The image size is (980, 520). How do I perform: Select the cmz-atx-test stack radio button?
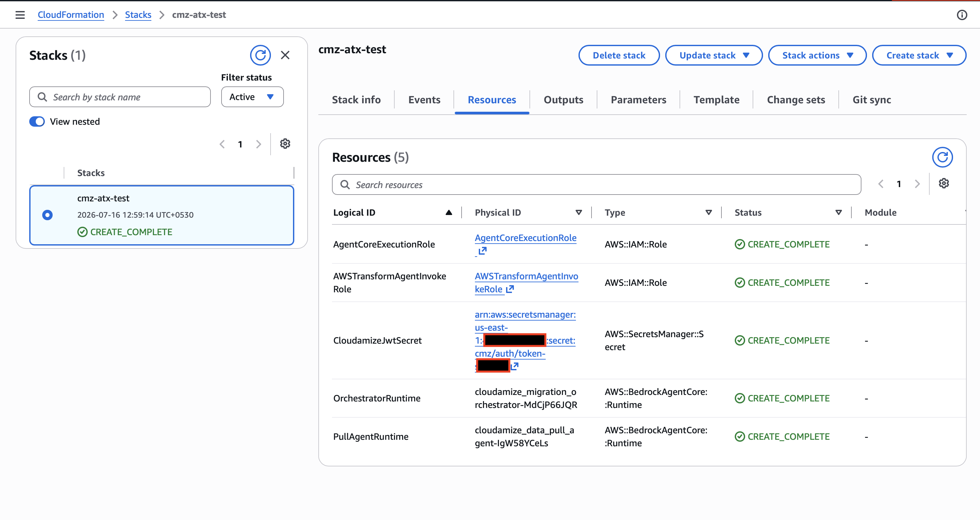click(x=47, y=215)
